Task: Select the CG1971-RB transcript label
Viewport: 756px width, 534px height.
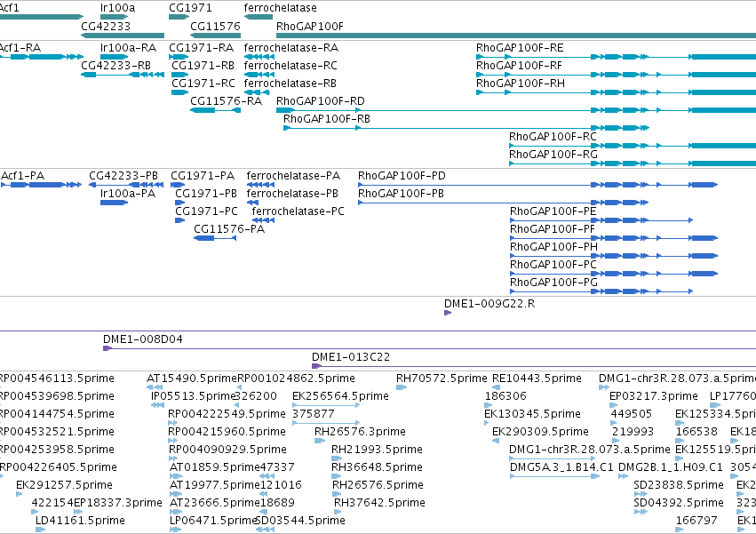Action: pos(203,66)
